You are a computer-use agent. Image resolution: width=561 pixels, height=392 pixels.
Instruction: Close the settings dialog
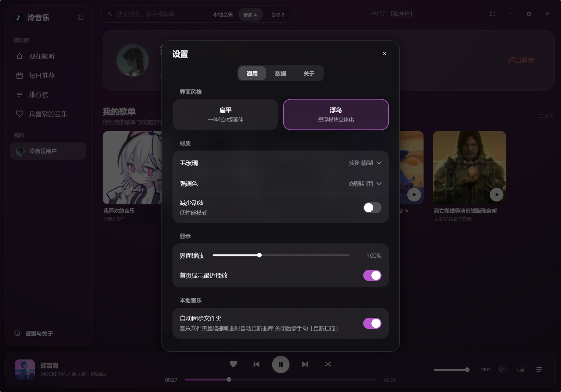click(x=384, y=54)
